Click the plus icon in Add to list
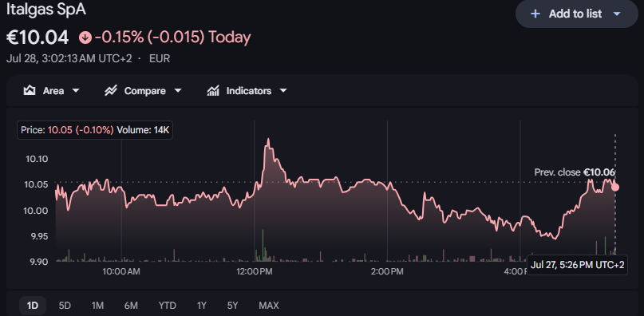This screenshot has width=644, height=316. (x=535, y=14)
